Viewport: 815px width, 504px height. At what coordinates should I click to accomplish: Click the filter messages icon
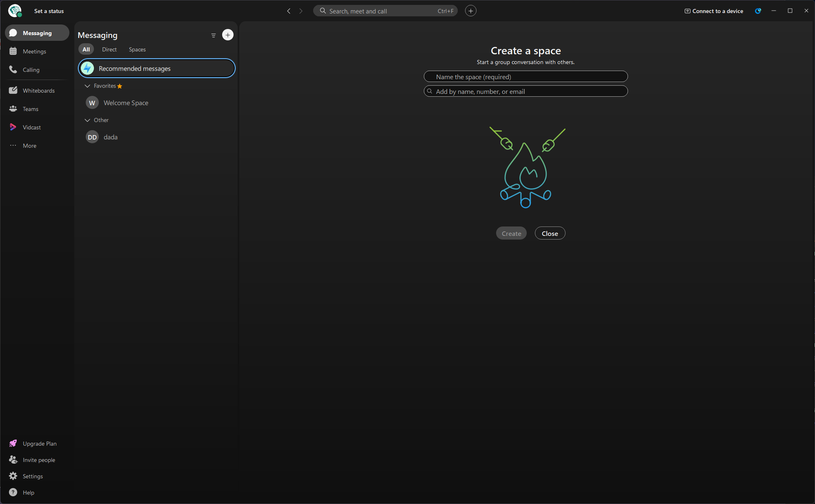(x=213, y=35)
